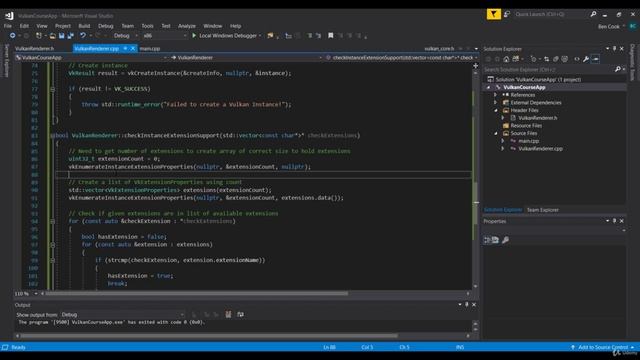Expand the References node

(496, 95)
